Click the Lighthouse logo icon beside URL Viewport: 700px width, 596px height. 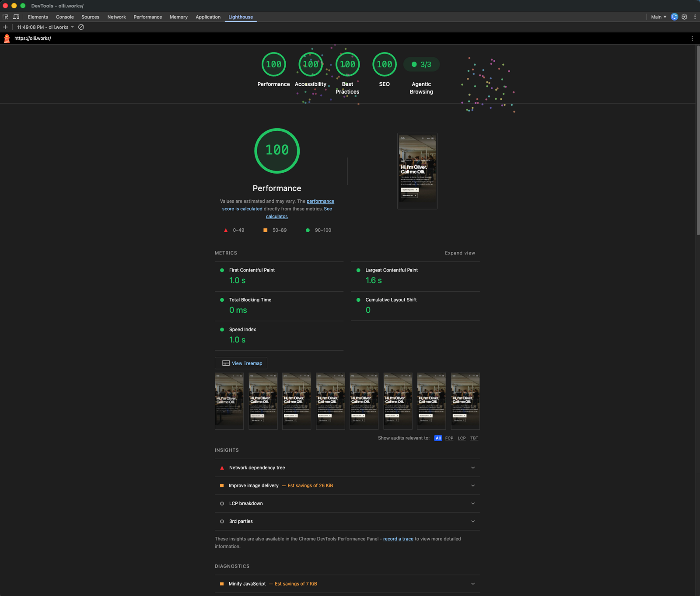click(7, 38)
